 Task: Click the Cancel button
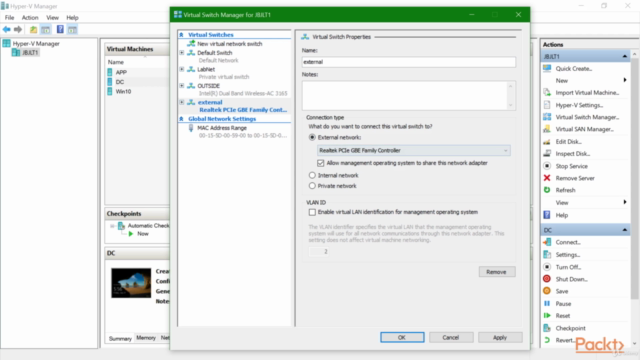(451, 338)
